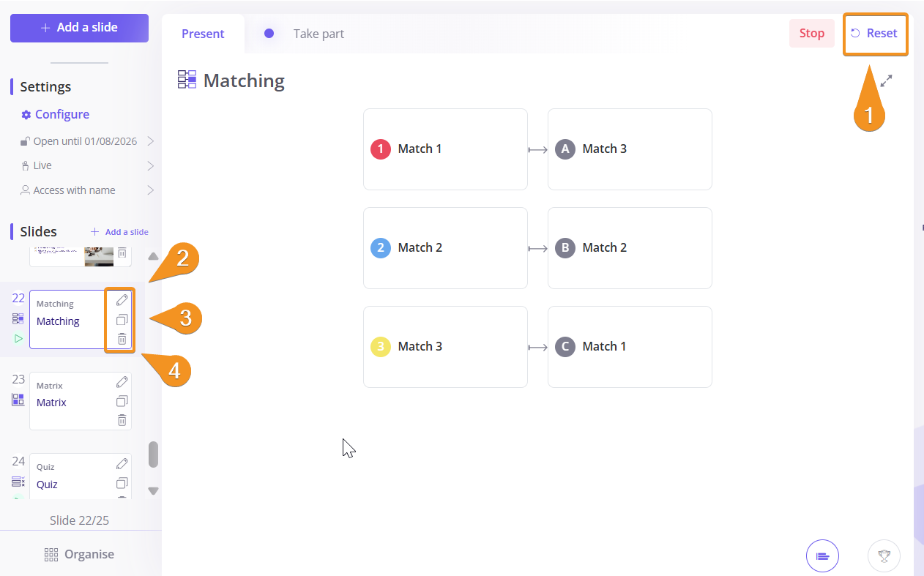Image resolution: width=924 pixels, height=576 pixels.
Task: Click the edit pencil on Matrix slide
Action: [x=122, y=382]
